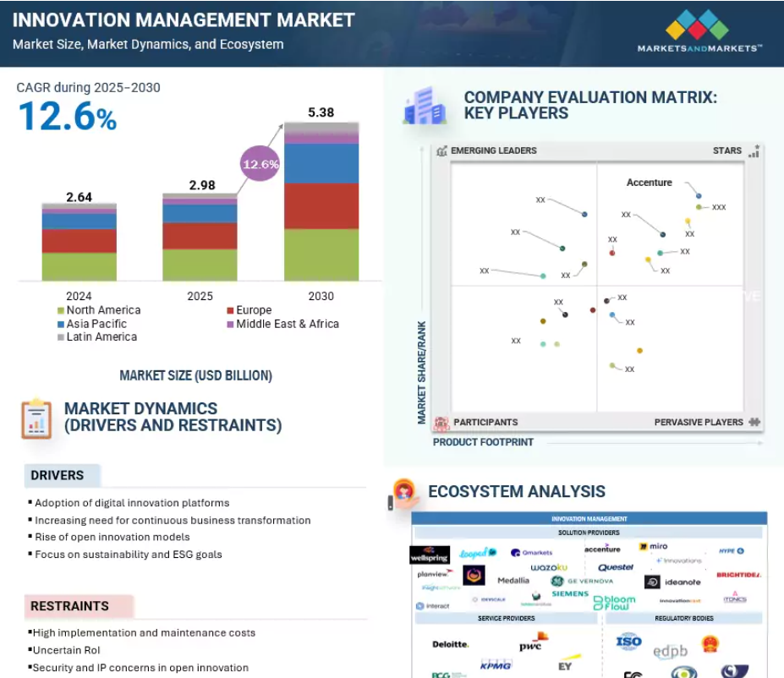Click the Middle East & Africa legend swatch
Screen dimensions: 784x678
point(230,324)
